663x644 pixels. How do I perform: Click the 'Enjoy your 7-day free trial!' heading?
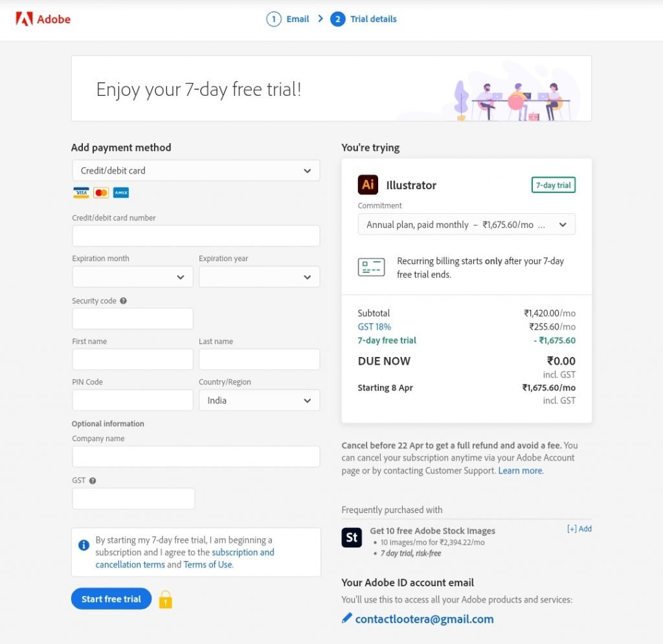pos(198,89)
